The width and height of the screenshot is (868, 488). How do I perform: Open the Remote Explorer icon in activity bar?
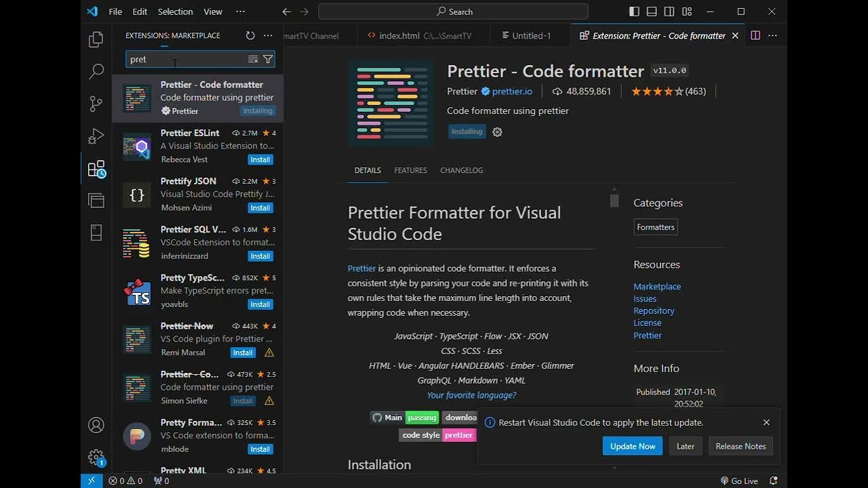(x=96, y=201)
